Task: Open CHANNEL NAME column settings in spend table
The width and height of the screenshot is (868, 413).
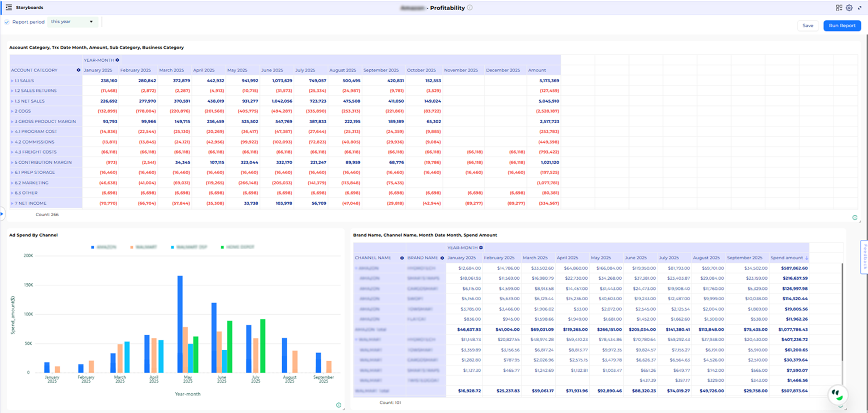Action: (x=402, y=258)
